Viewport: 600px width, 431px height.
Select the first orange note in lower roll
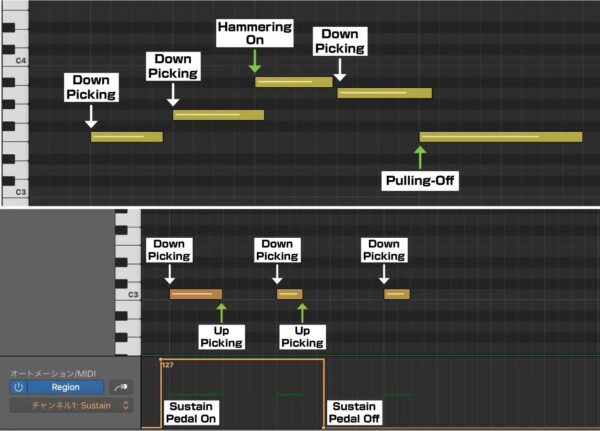point(195,294)
